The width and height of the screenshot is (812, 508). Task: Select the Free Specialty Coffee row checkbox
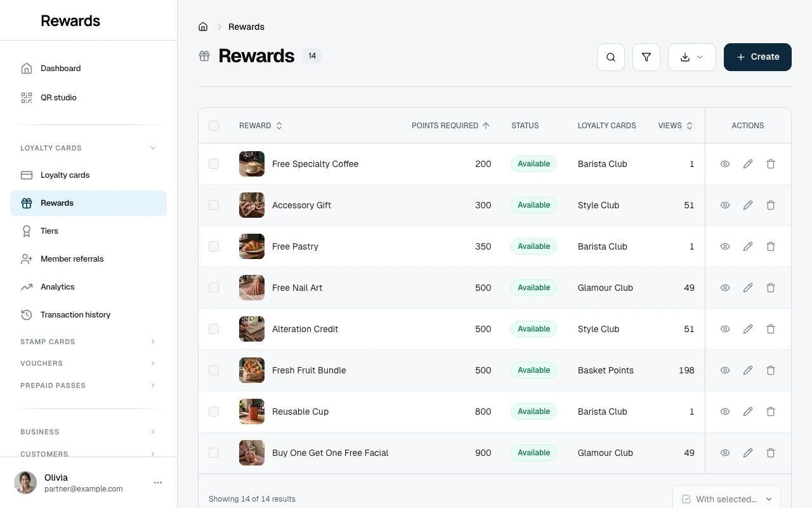pyautogui.click(x=214, y=164)
